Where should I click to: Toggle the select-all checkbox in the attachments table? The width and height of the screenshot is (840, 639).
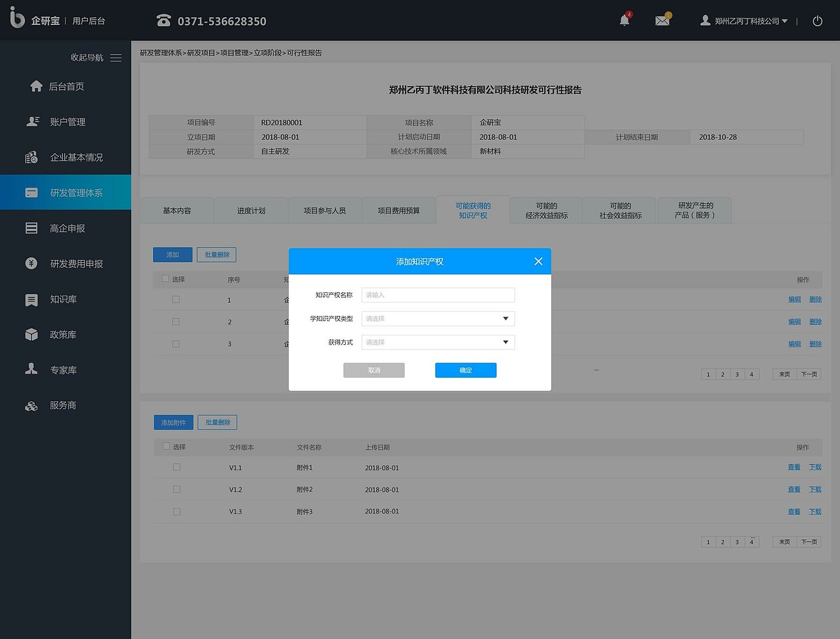tap(166, 447)
